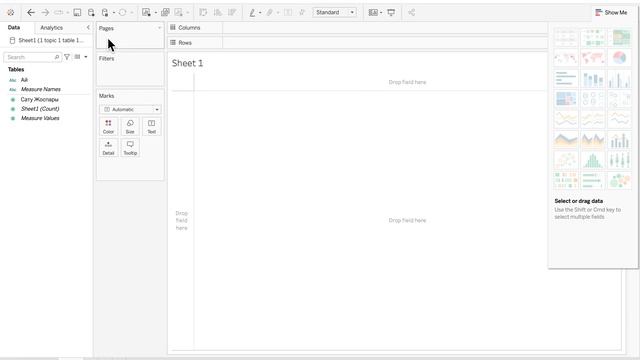Switch to the Analytics tab
Image resolution: width=640 pixels, height=360 pixels.
tap(51, 28)
